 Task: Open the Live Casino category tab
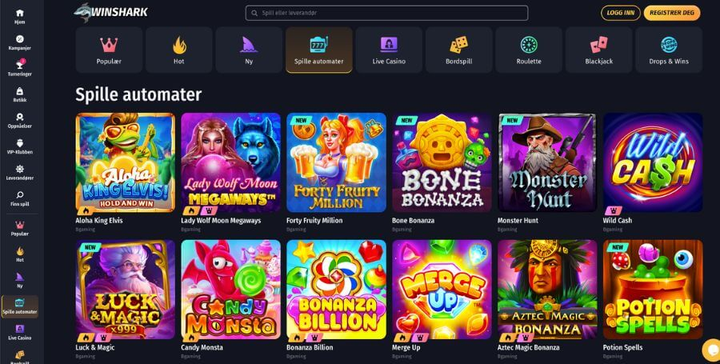(x=389, y=50)
